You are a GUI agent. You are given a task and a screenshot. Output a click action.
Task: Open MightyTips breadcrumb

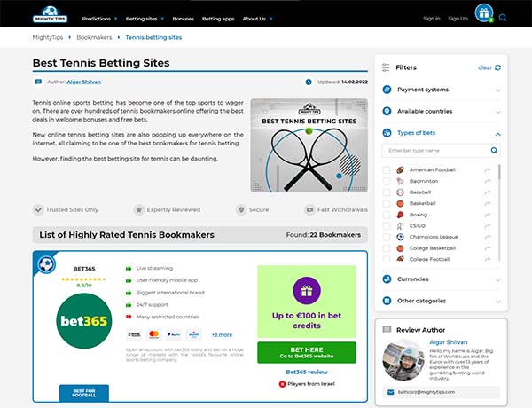click(48, 37)
